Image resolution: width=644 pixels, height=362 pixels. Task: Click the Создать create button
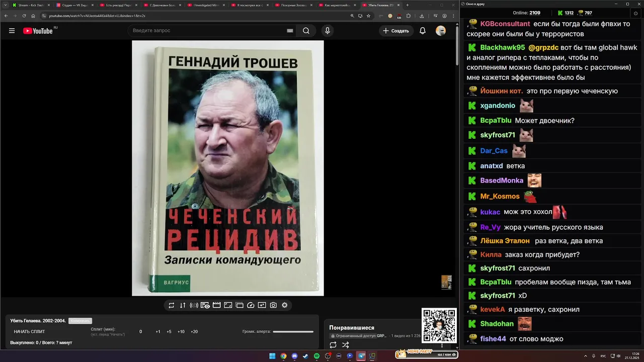point(396,31)
